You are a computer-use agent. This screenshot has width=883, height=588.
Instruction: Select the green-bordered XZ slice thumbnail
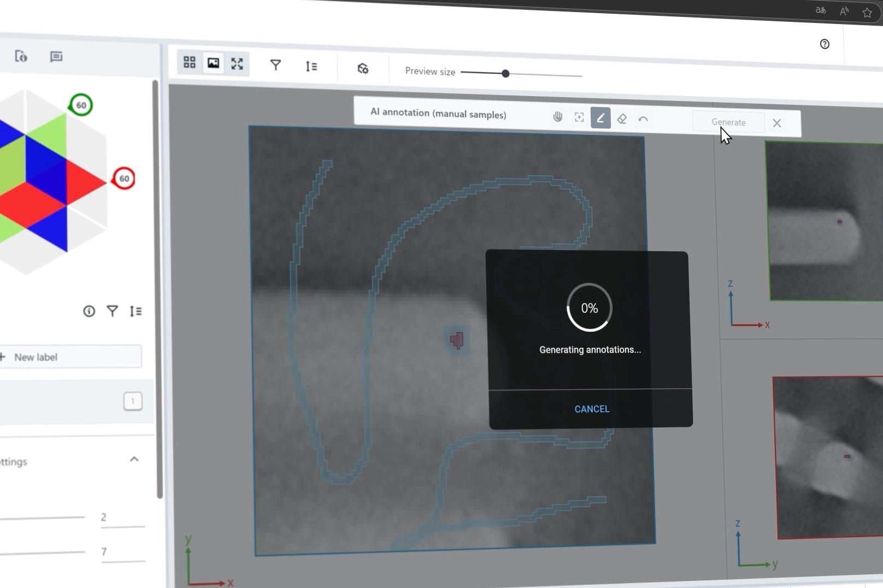pyautogui.click(x=825, y=221)
